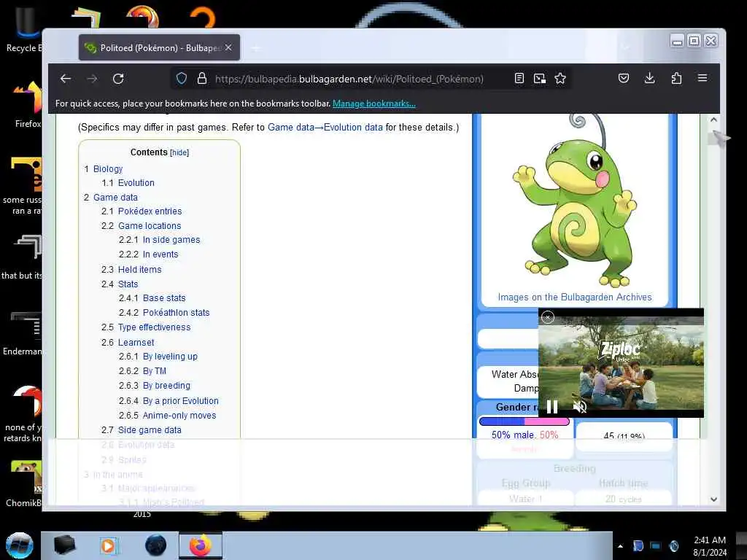
Task: Jump to Learnset section
Action: coord(136,343)
